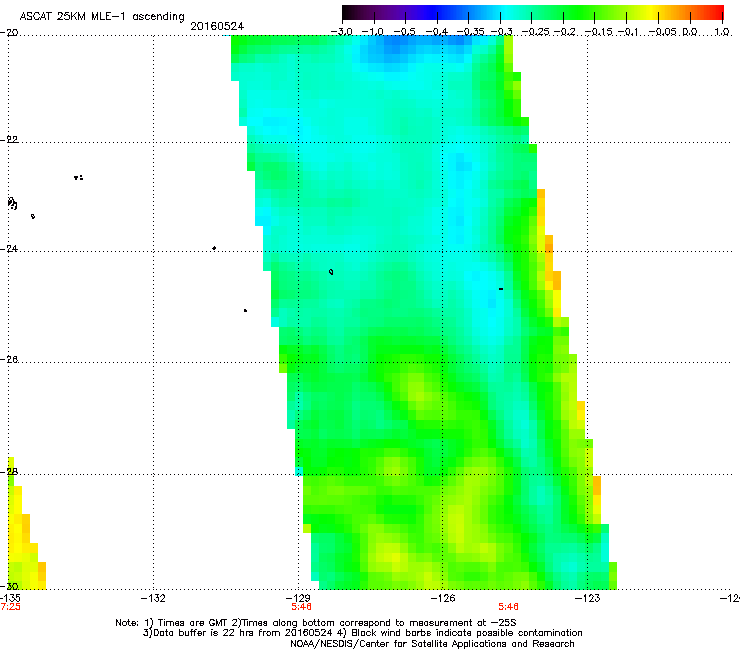
Task: Click the -135 longitude axis label
Action: (x=10, y=598)
